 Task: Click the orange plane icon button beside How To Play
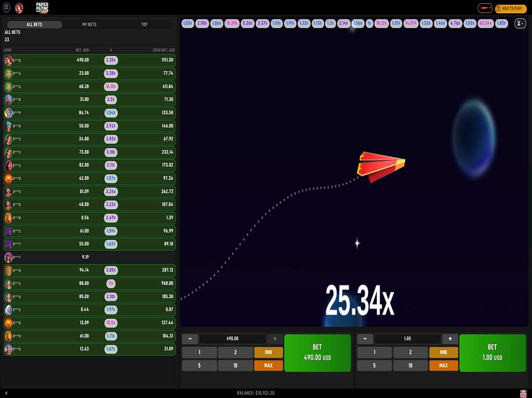click(485, 8)
